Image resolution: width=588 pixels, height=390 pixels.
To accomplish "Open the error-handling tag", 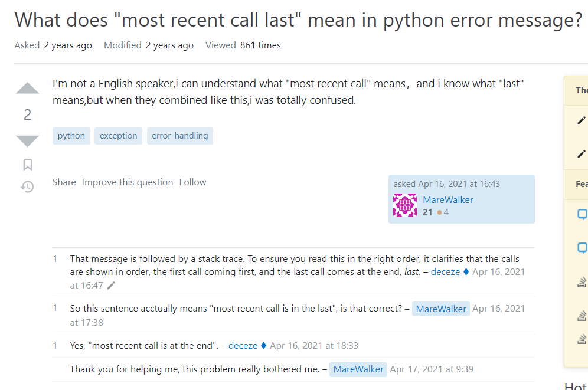I will pyautogui.click(x=180, y=136).
